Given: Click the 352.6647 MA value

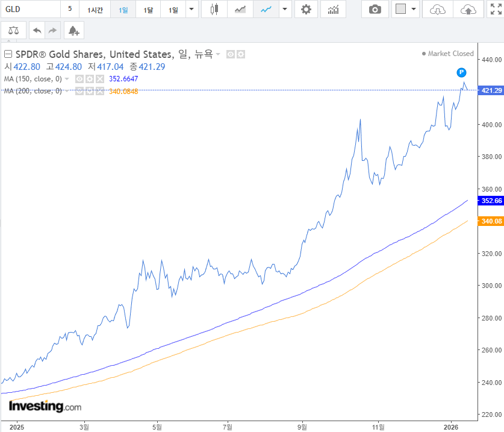Looking at the screenshot, I should pos(123,79).
